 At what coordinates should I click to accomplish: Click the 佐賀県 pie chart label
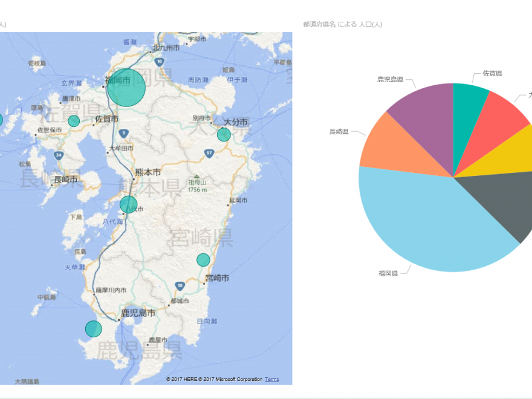[x=492, y=74]
